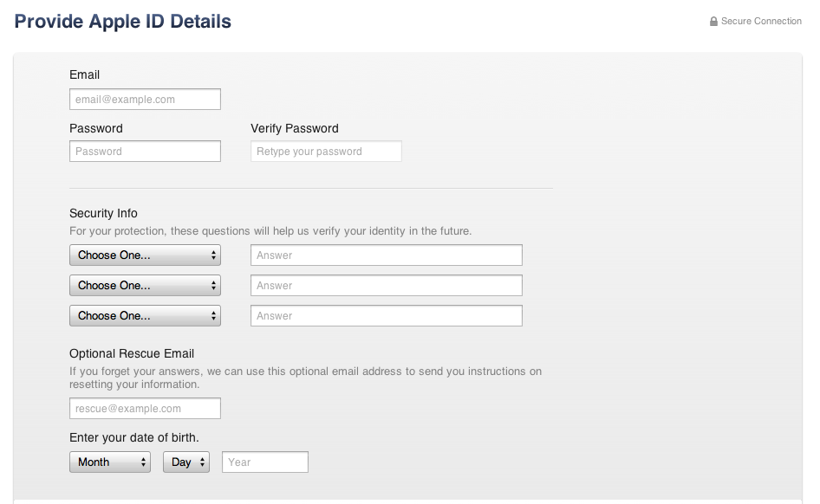Click the birth Year field
820x504 pixels.
pyautogui.click(x=264, y=462)
